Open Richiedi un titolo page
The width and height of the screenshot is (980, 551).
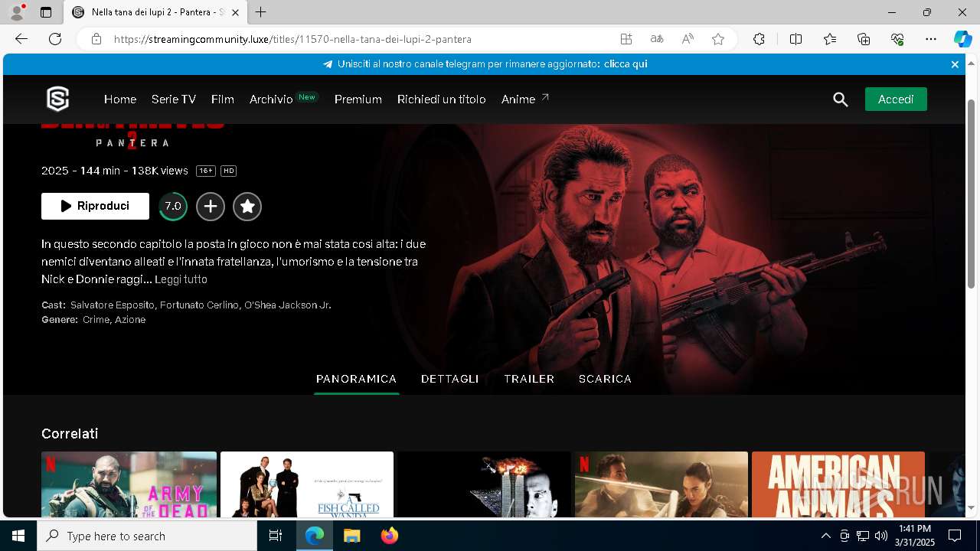[442, 99]
